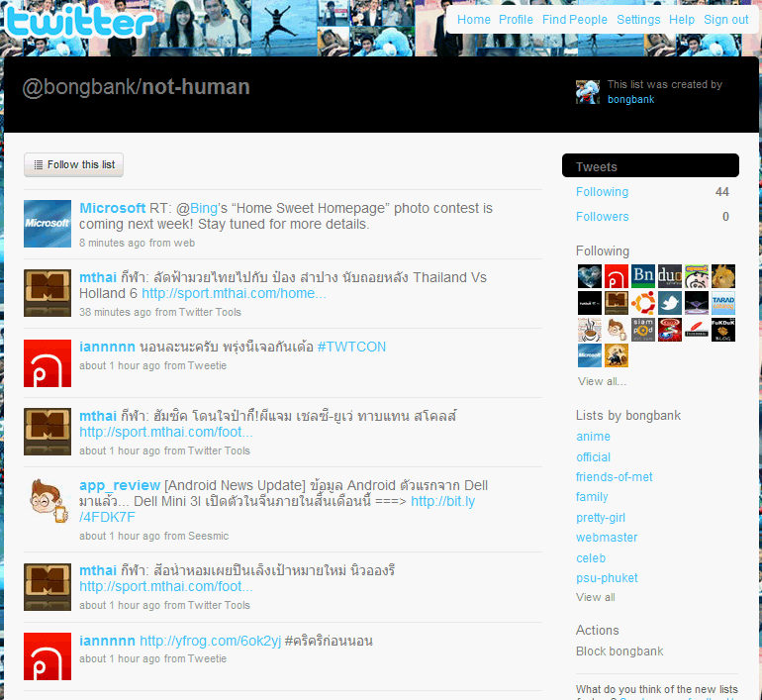Open the red feather pen avatar in Following grid
The width and height of the screenshot is (762, 700).
pos(697,330)
